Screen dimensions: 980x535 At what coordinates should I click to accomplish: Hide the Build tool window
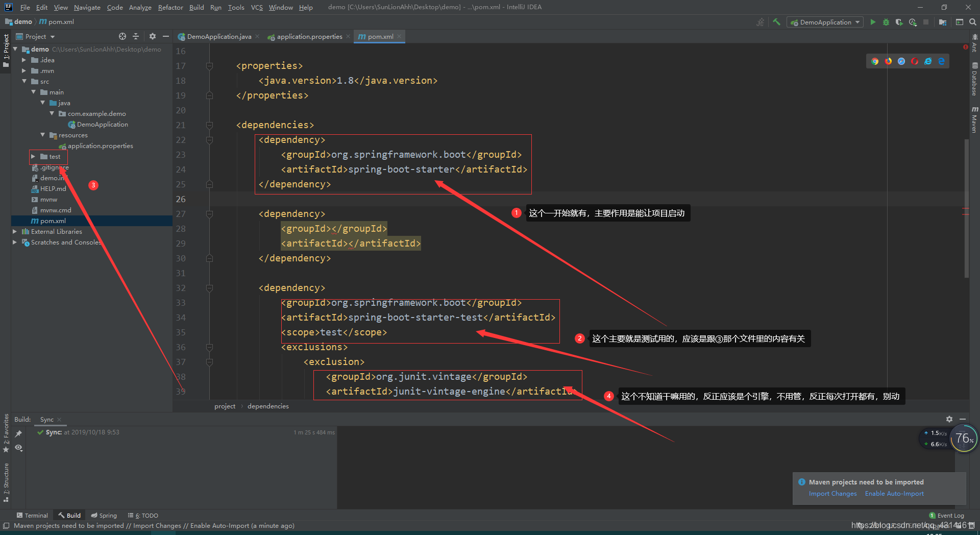(963, 419)
